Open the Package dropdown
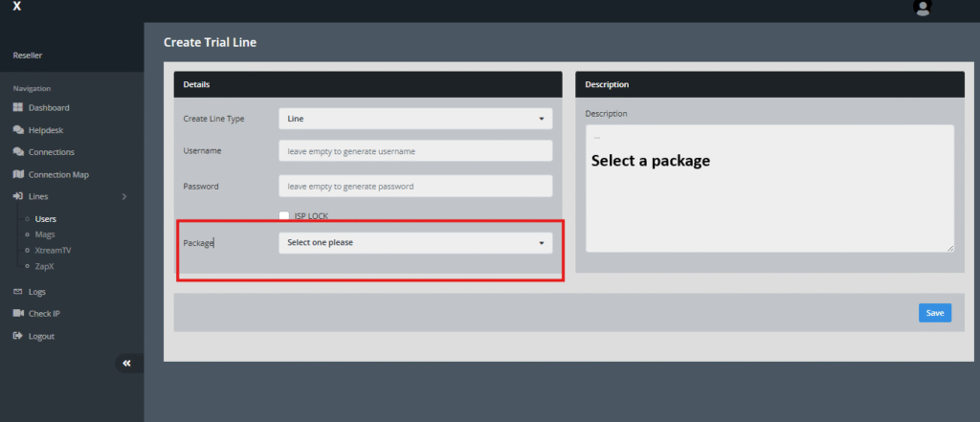 (x=415, y=243)
